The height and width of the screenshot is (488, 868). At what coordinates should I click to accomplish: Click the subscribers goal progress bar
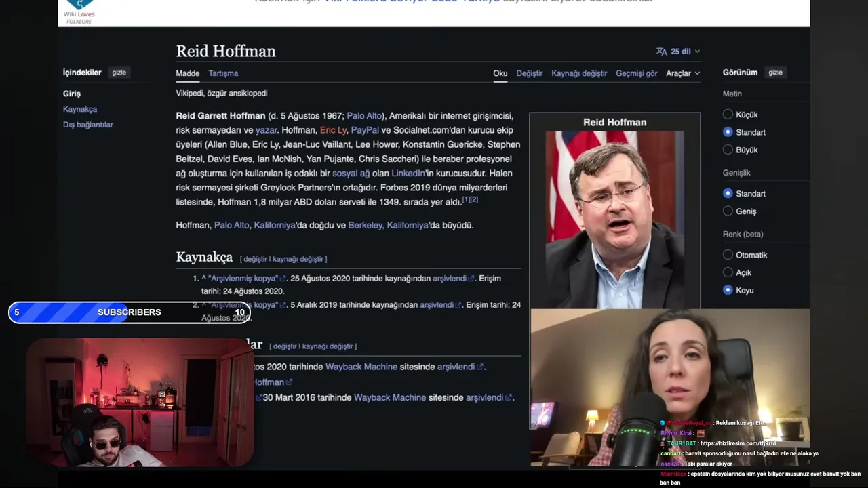[130, 312]
